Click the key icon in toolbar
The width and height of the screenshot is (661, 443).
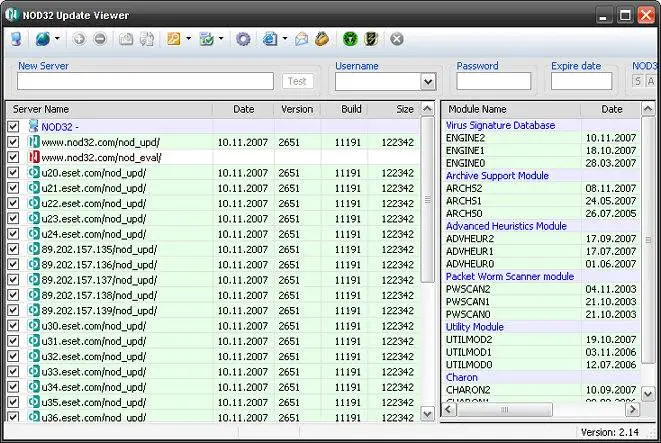(x=173, y=39)
